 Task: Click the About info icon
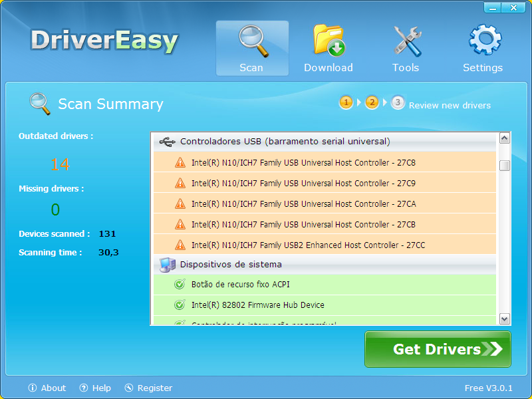33,388
